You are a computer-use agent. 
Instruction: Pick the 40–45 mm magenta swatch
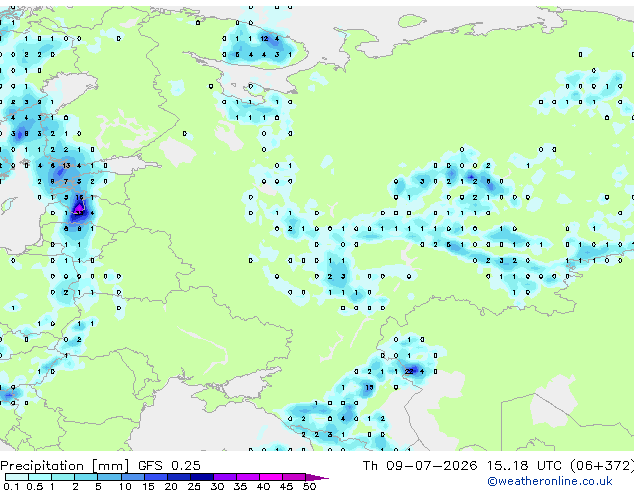[271, 477]
